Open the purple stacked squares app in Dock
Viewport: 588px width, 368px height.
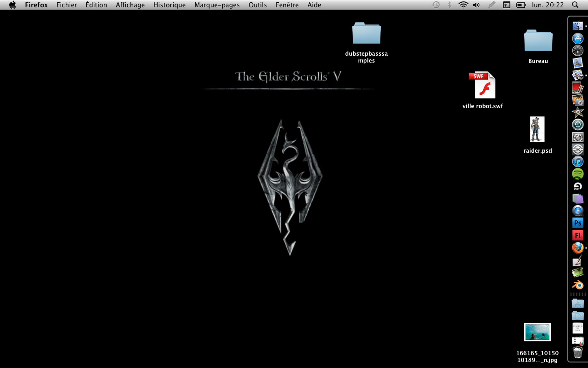point(577,199)
